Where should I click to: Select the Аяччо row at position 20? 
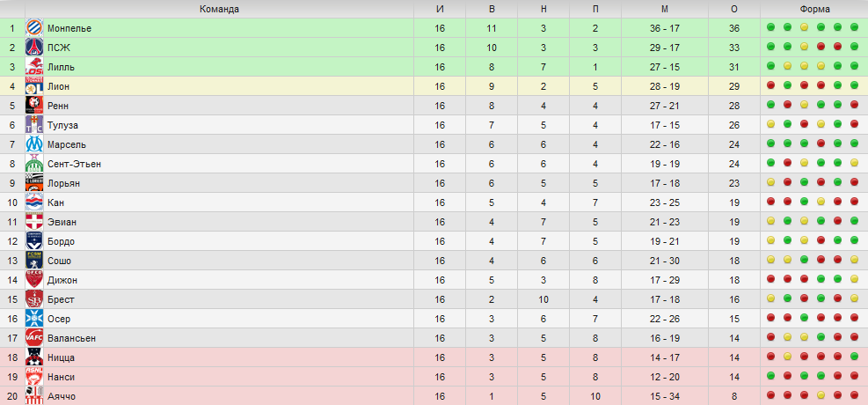pos(434,396)
